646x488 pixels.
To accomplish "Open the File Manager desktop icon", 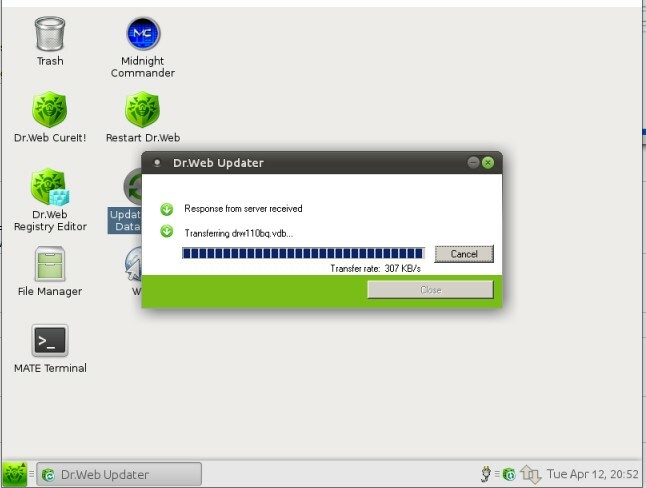I will pyautogui.click(x=49, y=265).
